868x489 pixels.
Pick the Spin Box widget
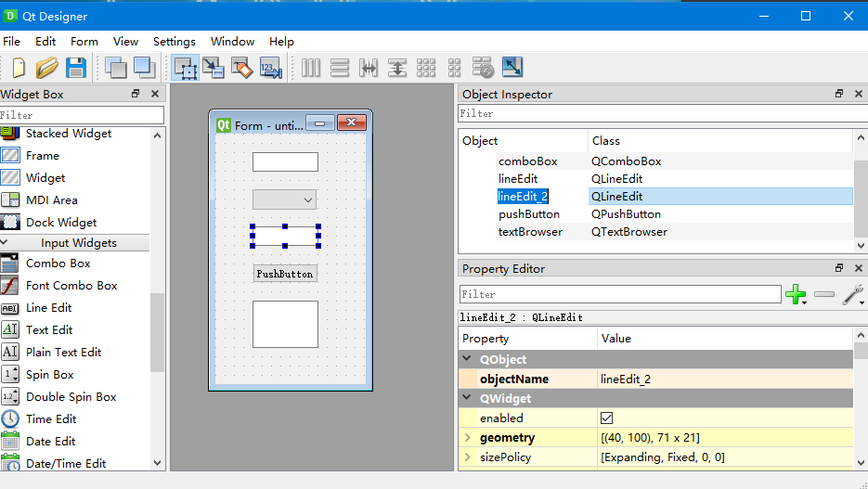click(50, 375)
